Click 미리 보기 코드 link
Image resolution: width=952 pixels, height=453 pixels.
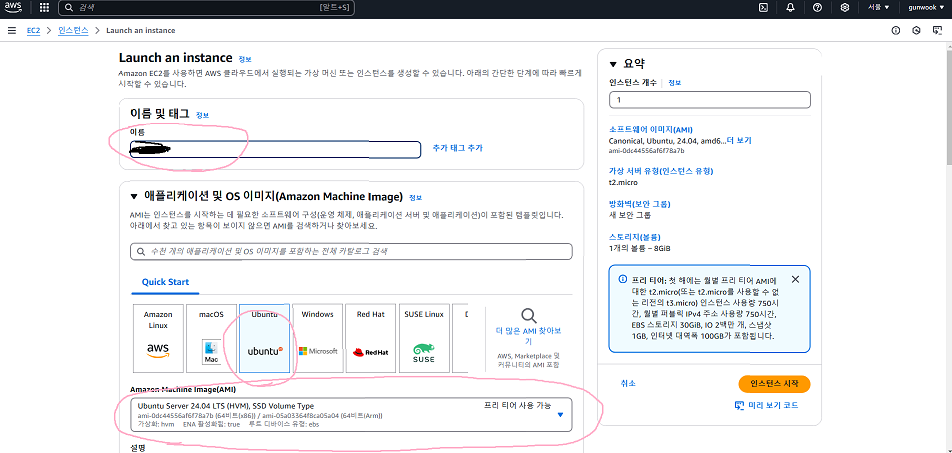click(x=772, y=405)
